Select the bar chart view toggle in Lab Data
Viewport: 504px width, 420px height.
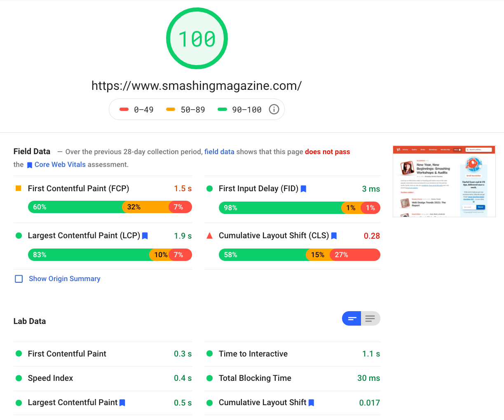(x=352, y=318)
